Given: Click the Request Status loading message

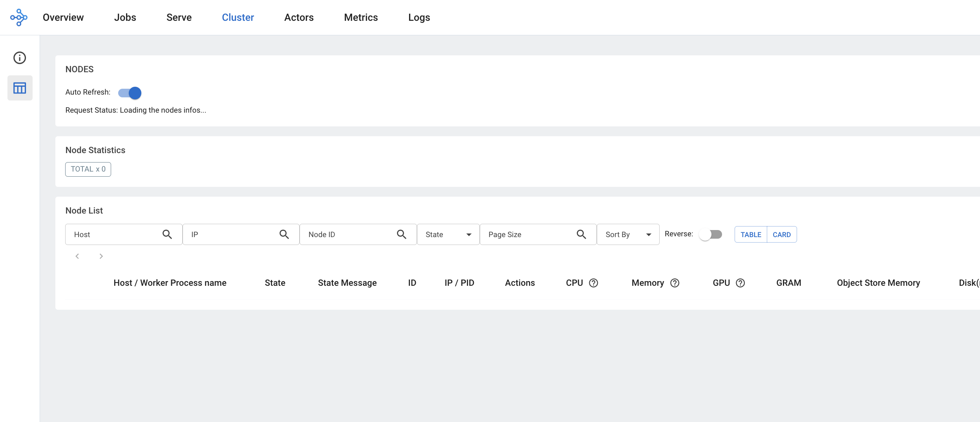Looking at the screenshot, I should (136, 110).
